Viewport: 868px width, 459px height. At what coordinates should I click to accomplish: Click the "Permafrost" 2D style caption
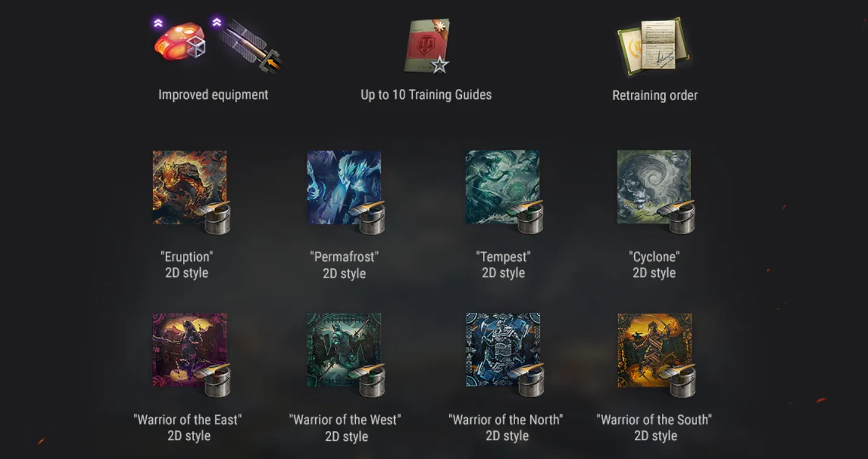[344, 265]
